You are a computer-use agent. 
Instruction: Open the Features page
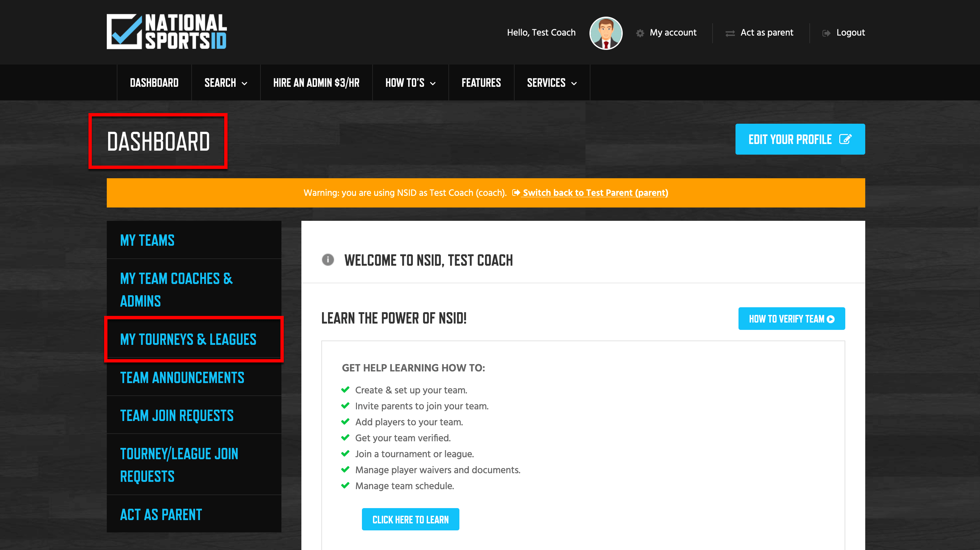[x=481, y=82]
